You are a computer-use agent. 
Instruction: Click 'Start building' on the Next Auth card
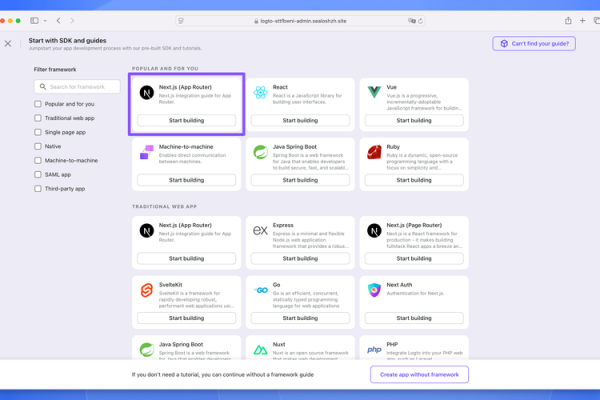coord(414,318)
